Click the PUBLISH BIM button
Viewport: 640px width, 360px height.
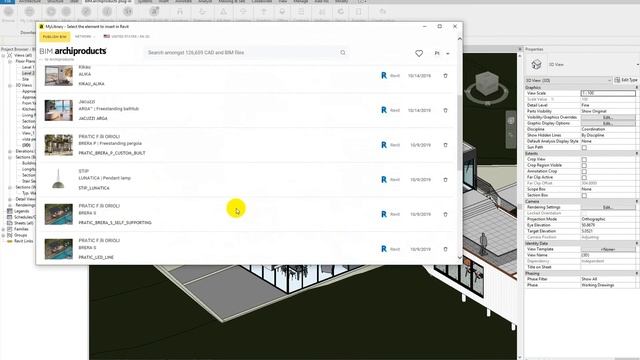point(55,37)
